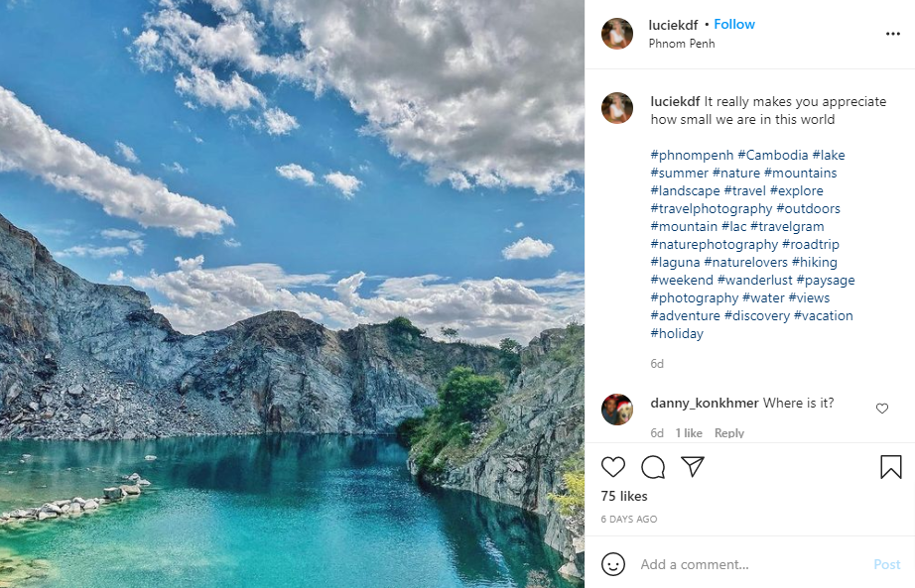Click luciekdf's avatar beside the caption
Image resolution: width=915 pixels, height=588 pixels.
[x=617, y=107]
